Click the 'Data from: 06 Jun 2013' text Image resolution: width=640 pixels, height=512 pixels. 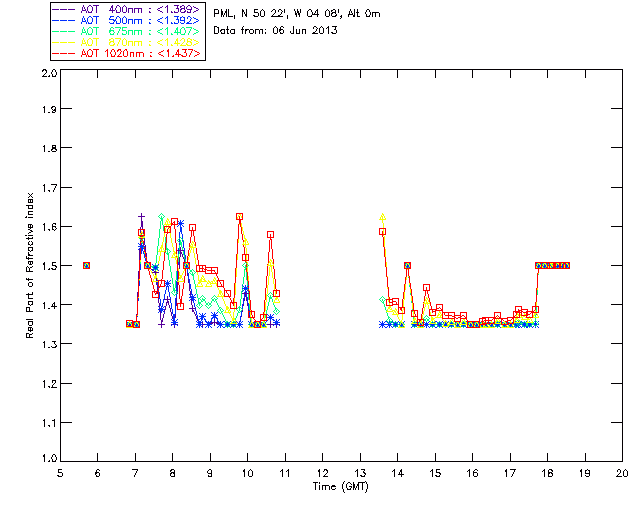pos(275,30)
